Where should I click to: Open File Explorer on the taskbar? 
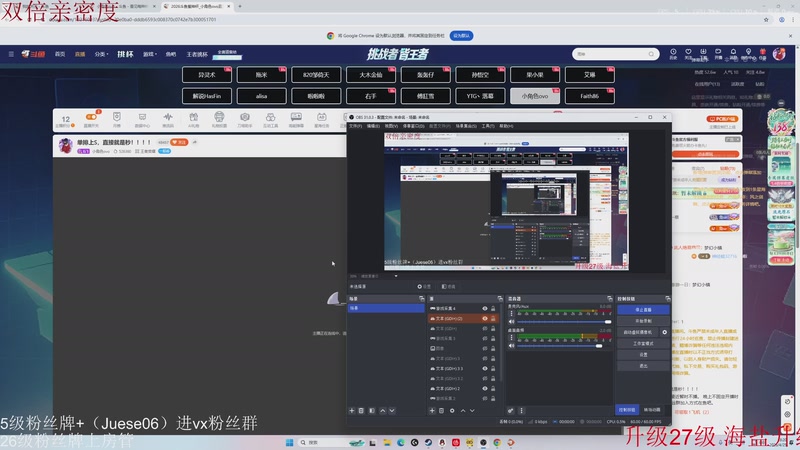(x=387, y=443)
